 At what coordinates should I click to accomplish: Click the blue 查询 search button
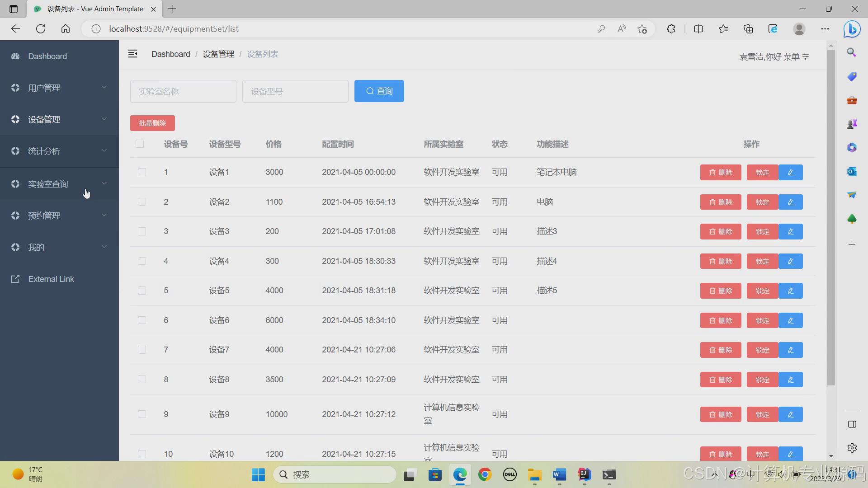379,91
